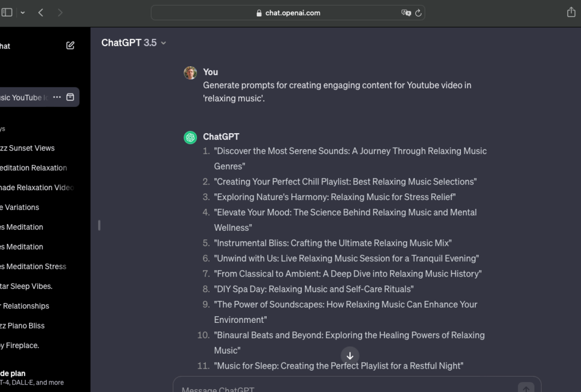
Task: Open the Safari share button
Action: point(571,13)
